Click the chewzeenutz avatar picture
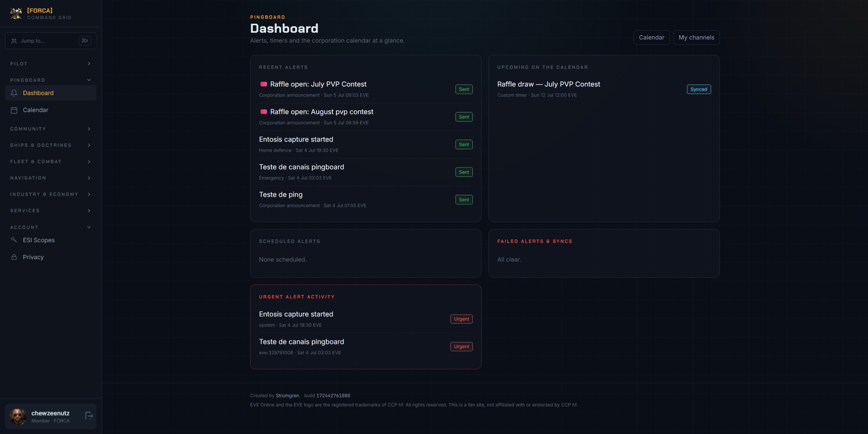Viewport: 868px width, 434px height. click(x=18, y=416)
